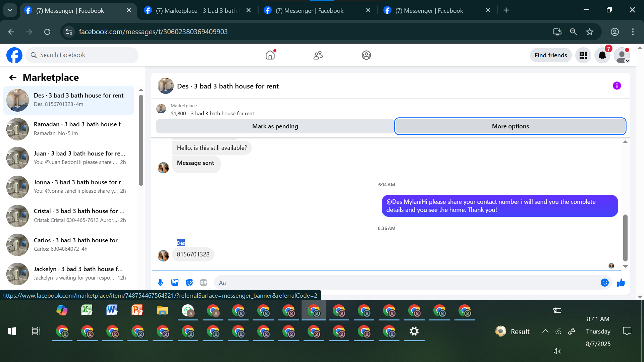The width and height of the screenshot is (644, 362).
Task: Open the account profile menu
Action: point(622,55)
